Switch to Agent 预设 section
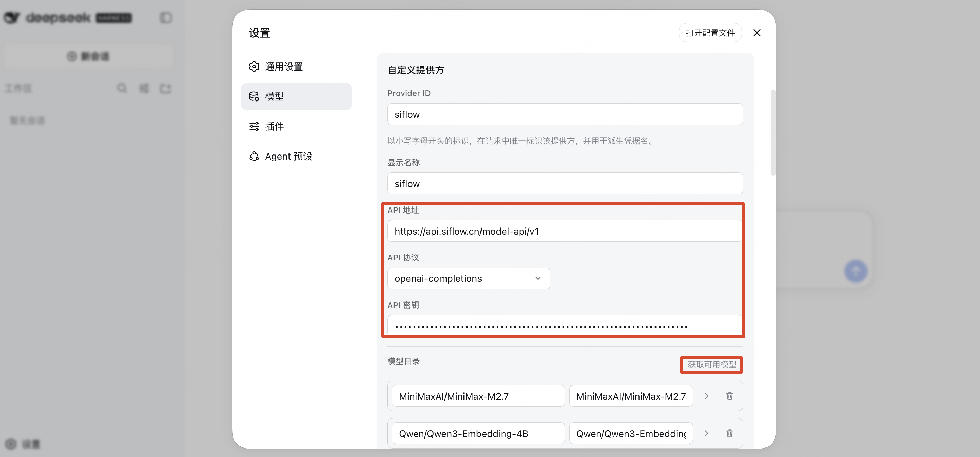 [x=296, y=156]
